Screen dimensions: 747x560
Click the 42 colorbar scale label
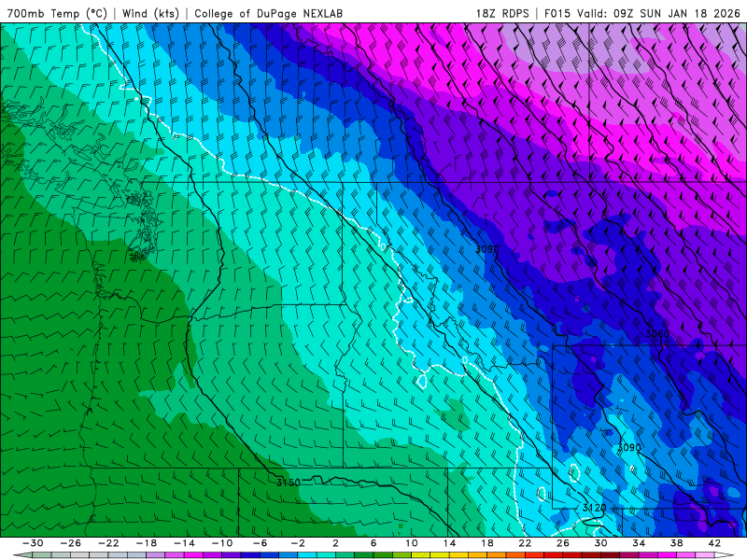[x=714, y=543]
